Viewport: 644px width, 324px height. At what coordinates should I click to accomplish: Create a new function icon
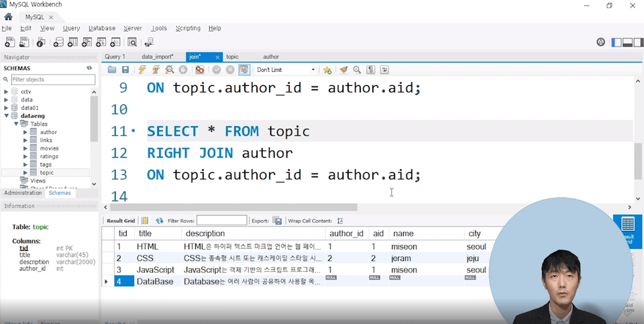115,42
